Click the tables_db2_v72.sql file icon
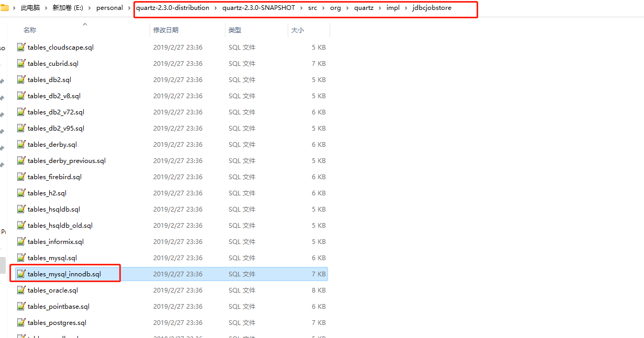The image size is (644, 338). 21,112
